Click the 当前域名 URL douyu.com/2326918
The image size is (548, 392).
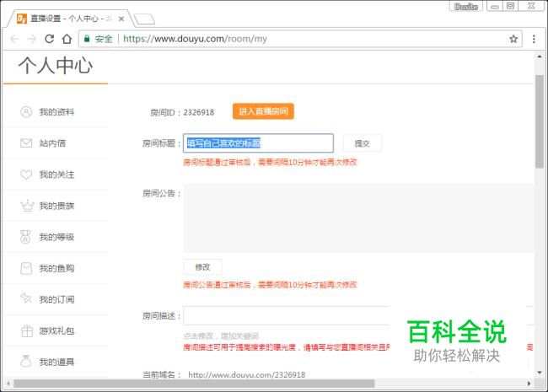pyautogui.click(x=247, y=375)
